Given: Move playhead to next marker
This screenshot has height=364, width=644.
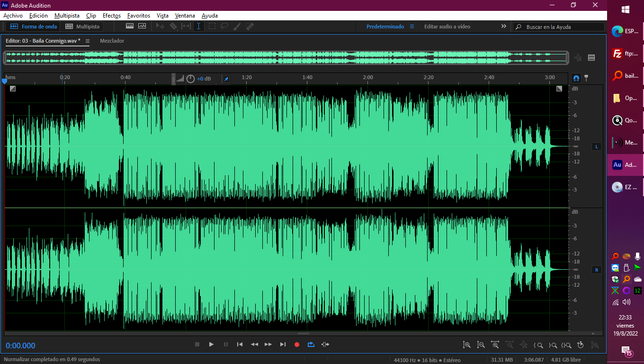Looking at the screenshot, I should 283,345.
